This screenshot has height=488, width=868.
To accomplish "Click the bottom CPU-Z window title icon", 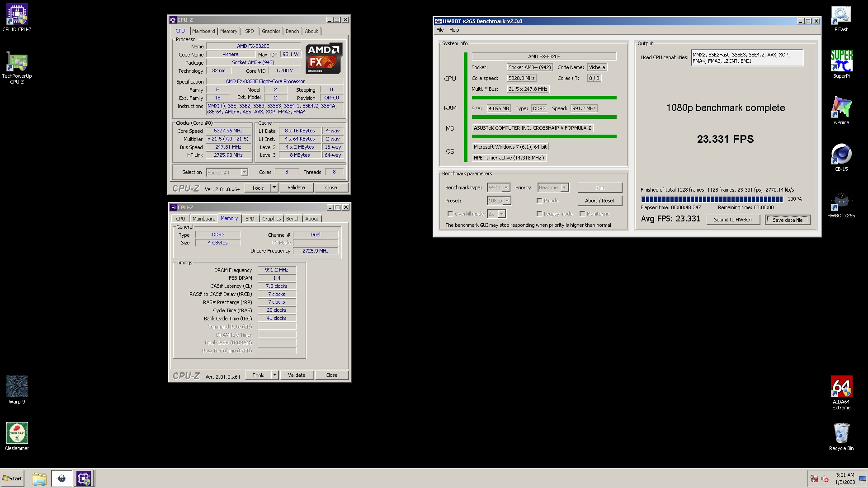I will click(173, 207).
